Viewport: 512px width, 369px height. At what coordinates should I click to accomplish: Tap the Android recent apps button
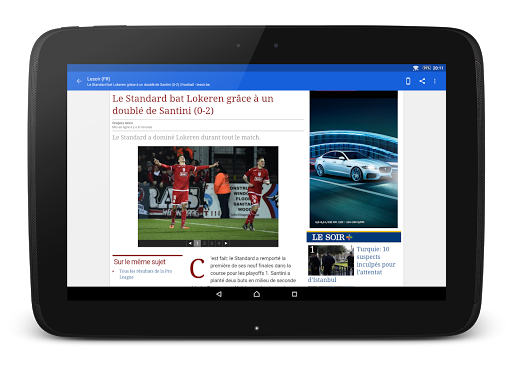294,294
